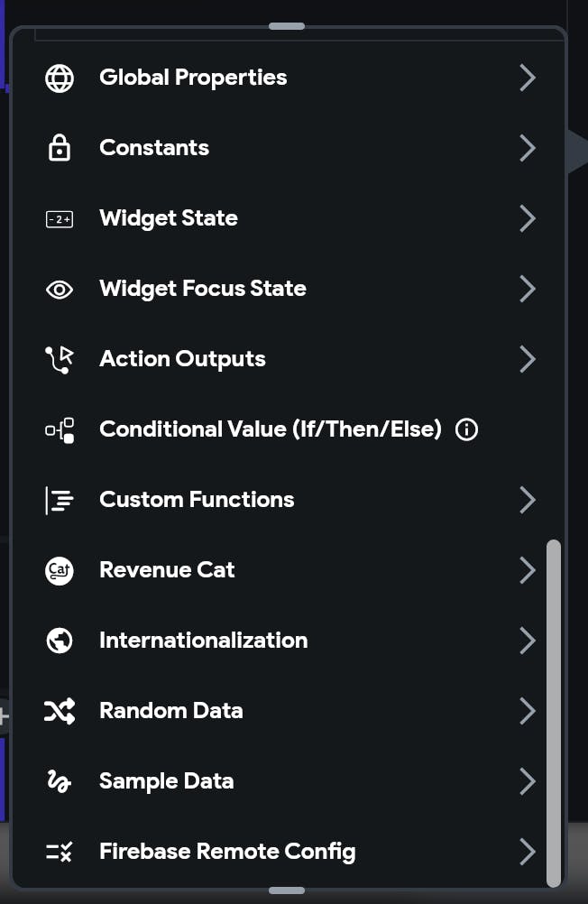Expand the Internationalization chevron

[x=528, y=641]
